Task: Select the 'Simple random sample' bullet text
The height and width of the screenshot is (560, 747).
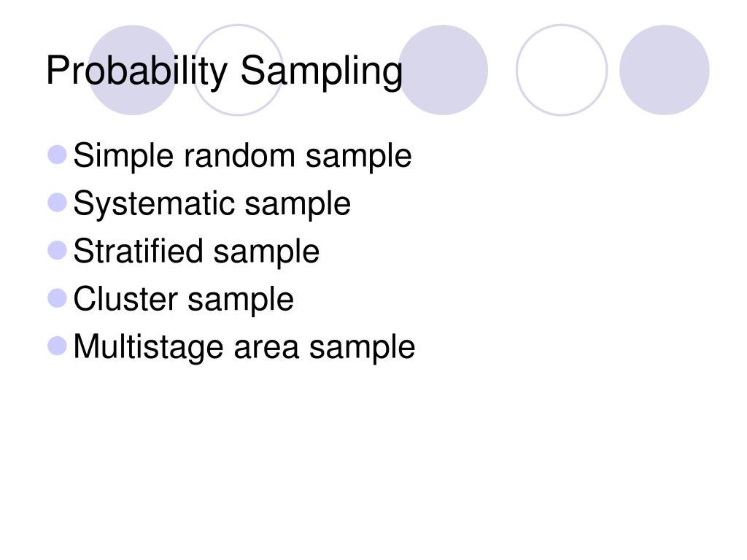Action: pyautogui.click(x=242, y=156)
